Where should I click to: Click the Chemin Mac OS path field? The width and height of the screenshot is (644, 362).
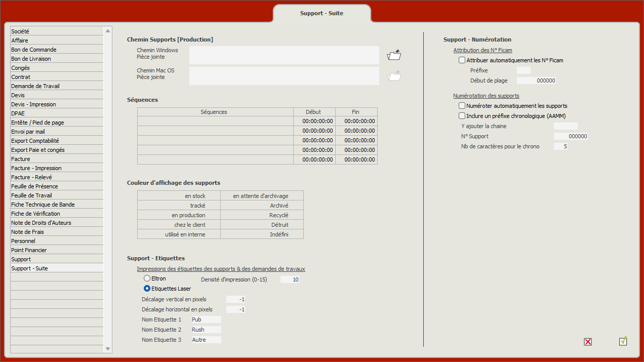(284, 76)
